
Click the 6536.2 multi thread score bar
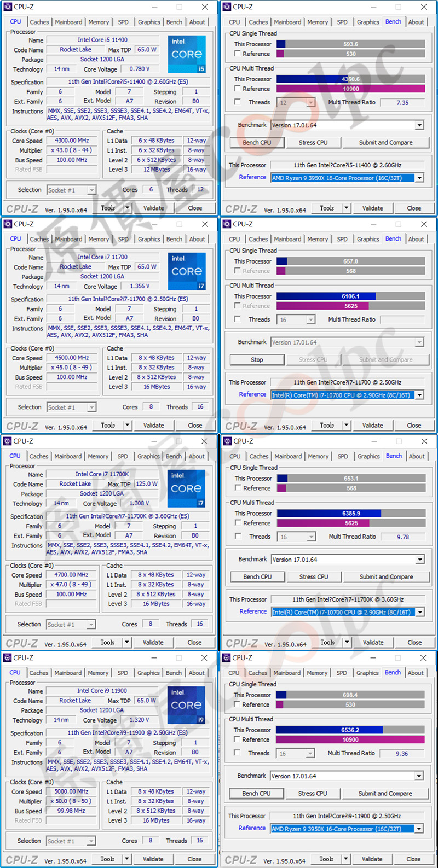tap(350, 730)
